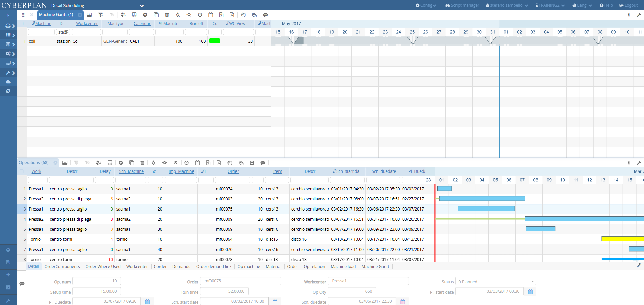The image size is (644, 305).
Task: Click the Logout link
Action: click(x=629, y=5)
